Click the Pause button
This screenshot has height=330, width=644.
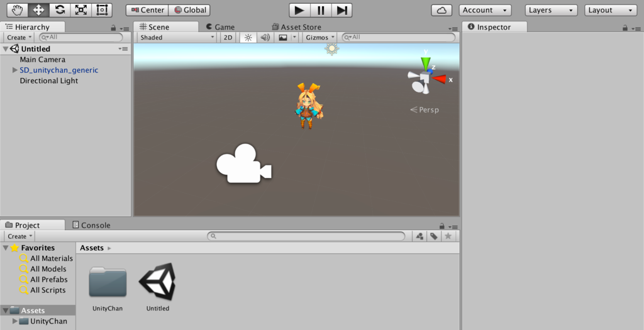click(321, 10)
